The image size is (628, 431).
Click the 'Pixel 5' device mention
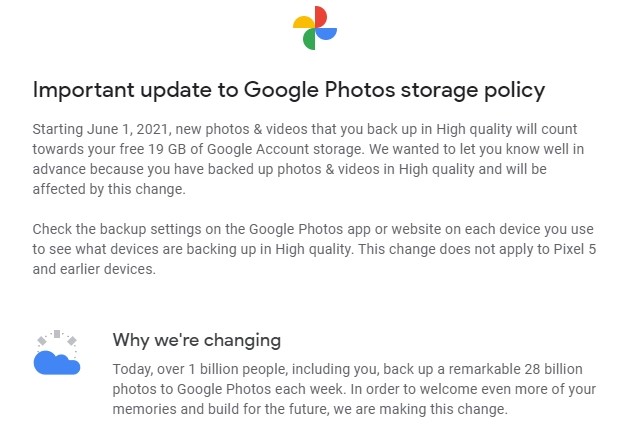(567, 248)
